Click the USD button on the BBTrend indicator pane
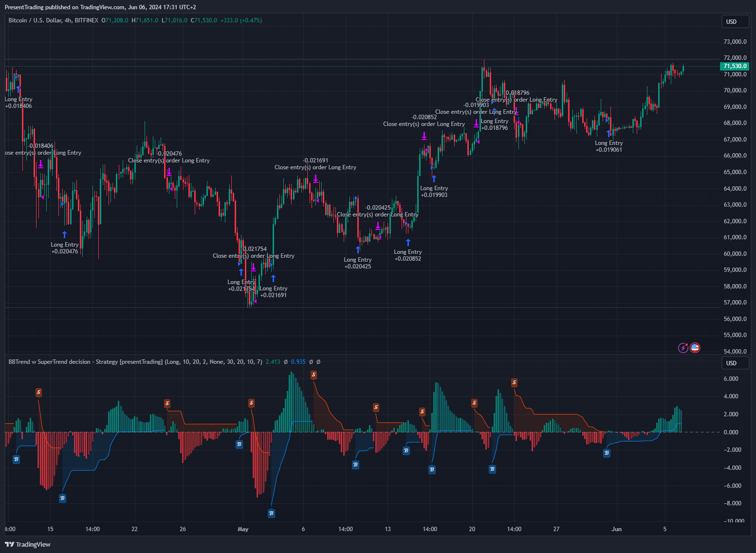This screenshot has height=553, width=756. click(x=735, y=363)
